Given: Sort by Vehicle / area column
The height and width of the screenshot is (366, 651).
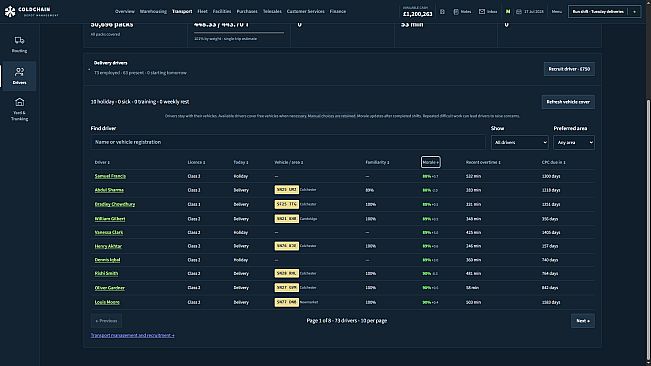Looking at the screenshot, I should coord(289,162).
